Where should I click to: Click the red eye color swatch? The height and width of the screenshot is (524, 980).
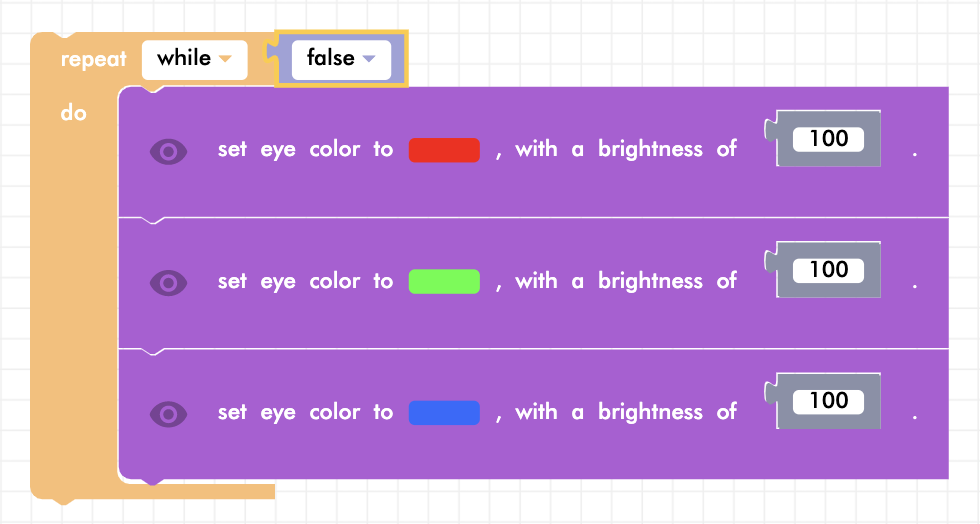(x=444, y=150)
